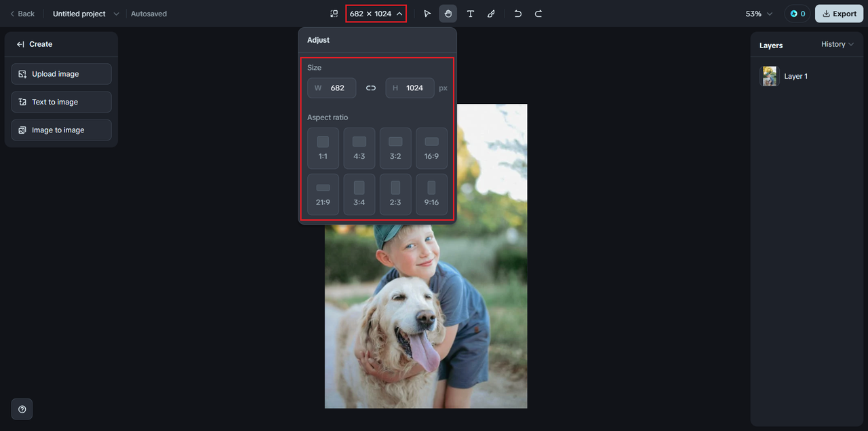Switch to the Layers tab
Viewport: 868px width, 431px height.
[x=771, y=45]
